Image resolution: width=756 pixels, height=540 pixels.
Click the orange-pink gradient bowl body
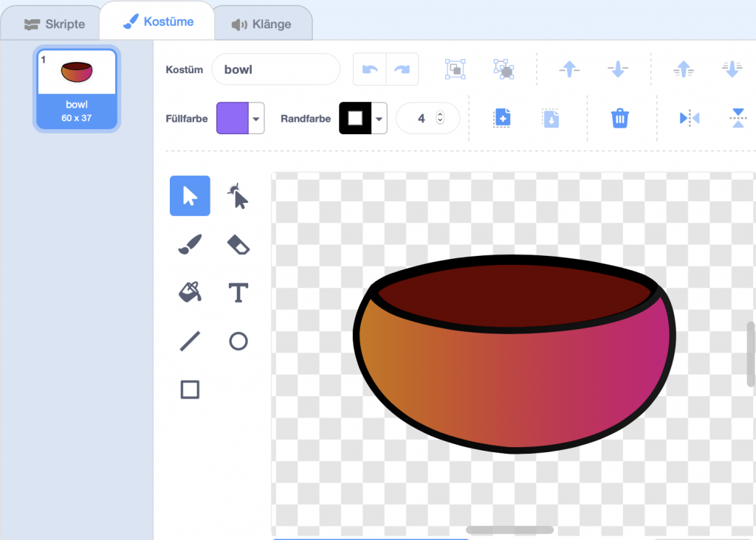pyautogui.click(x=514, y=385)
